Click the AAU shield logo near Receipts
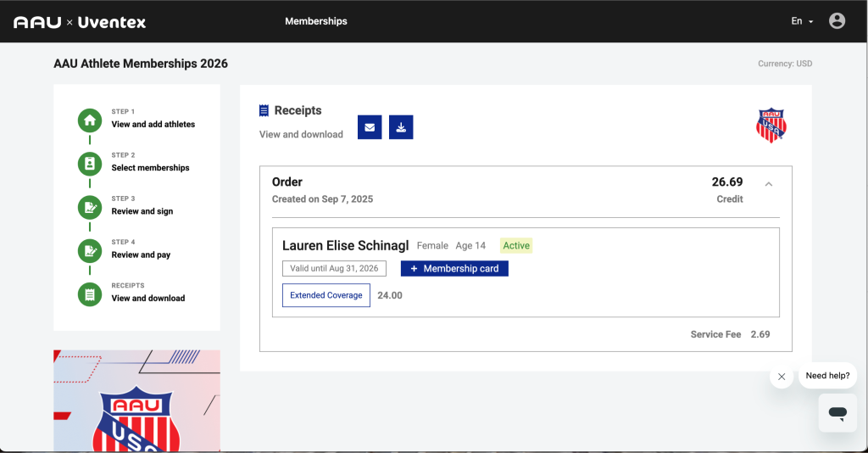868x453 pixels. pos(771,126)
